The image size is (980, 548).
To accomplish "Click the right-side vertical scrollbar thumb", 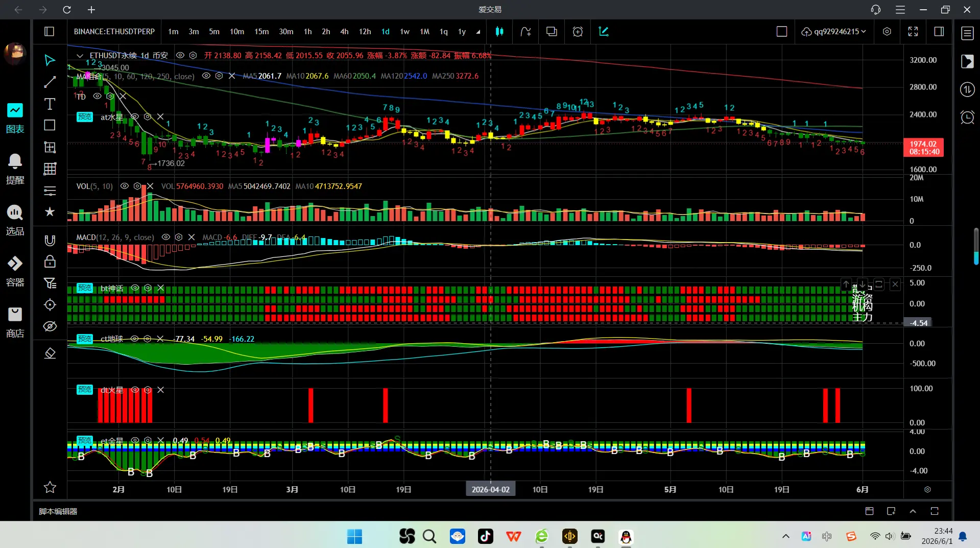I will 976,247.
